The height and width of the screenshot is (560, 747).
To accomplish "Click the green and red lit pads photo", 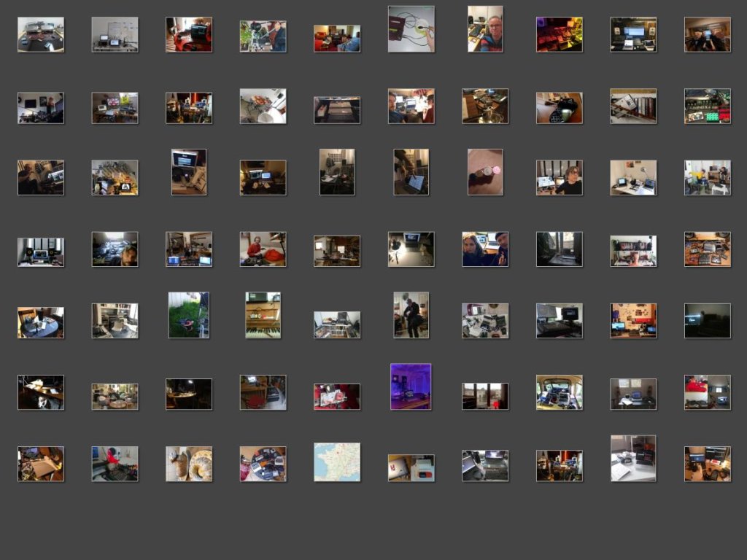I will point(708,106).
